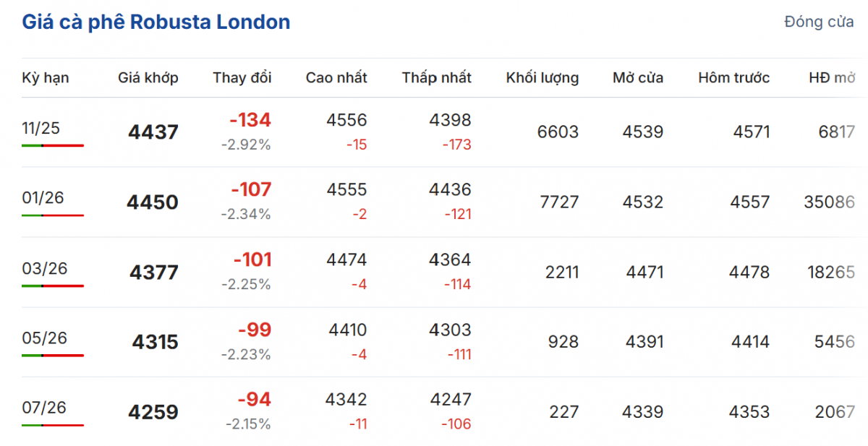The height and width of the screenshot is (446, 868).
Task: Sort by the Giá khớp column header
Action: coord(148,78)
